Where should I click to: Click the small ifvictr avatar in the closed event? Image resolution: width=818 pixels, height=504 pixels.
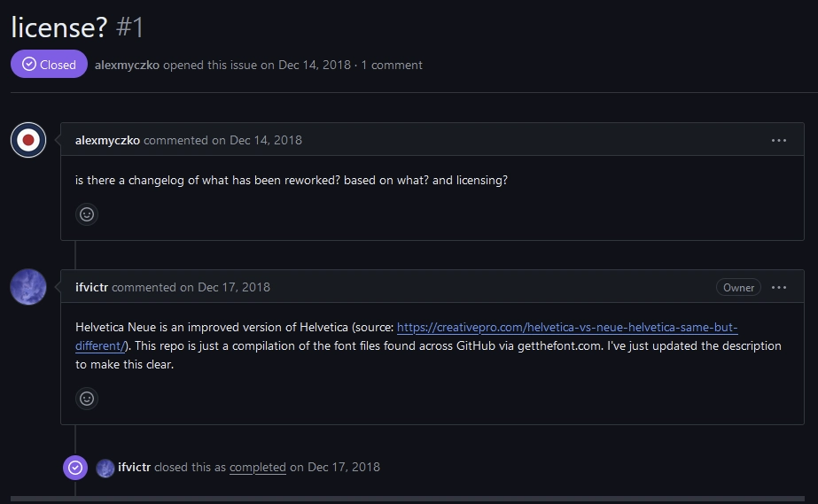pyautogui.click(x=105, y=468)
